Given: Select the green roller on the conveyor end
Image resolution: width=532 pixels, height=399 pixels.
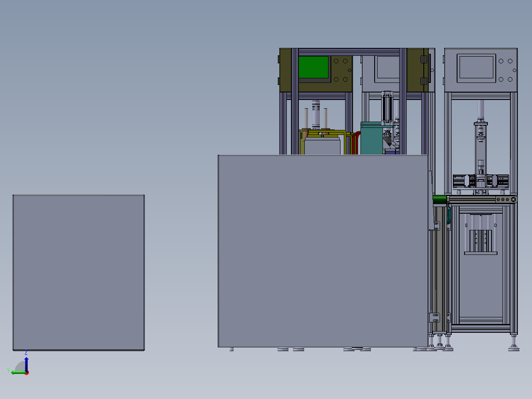Looking at the screenshot, I should coord(440,200).
